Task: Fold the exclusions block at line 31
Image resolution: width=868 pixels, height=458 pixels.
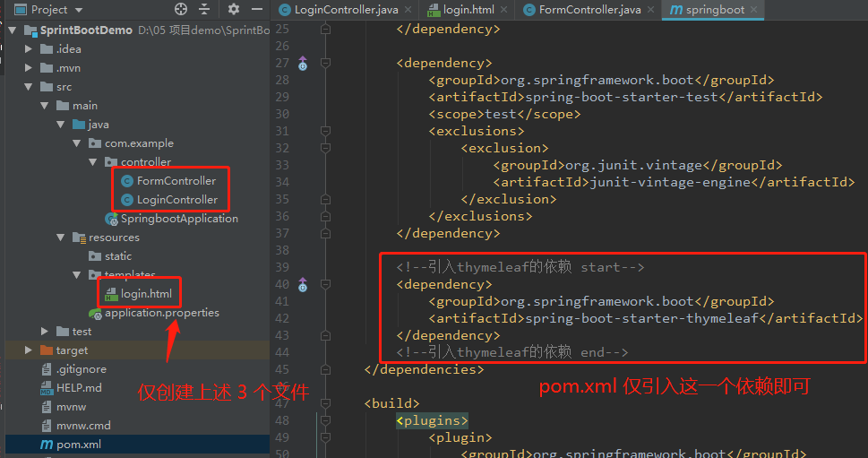Action: pyautogui.click(x=325, y=131)
